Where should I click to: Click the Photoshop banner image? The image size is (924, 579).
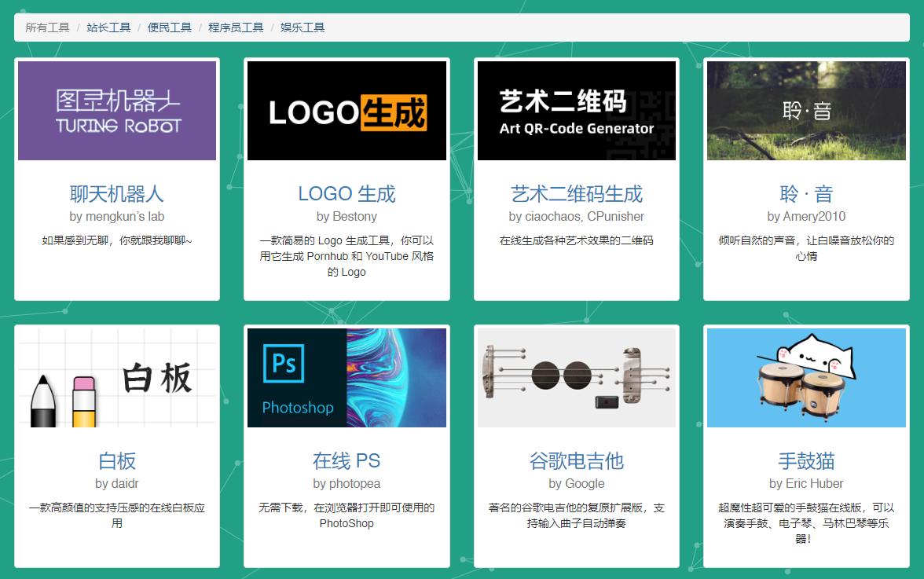[x=346, y=377]
